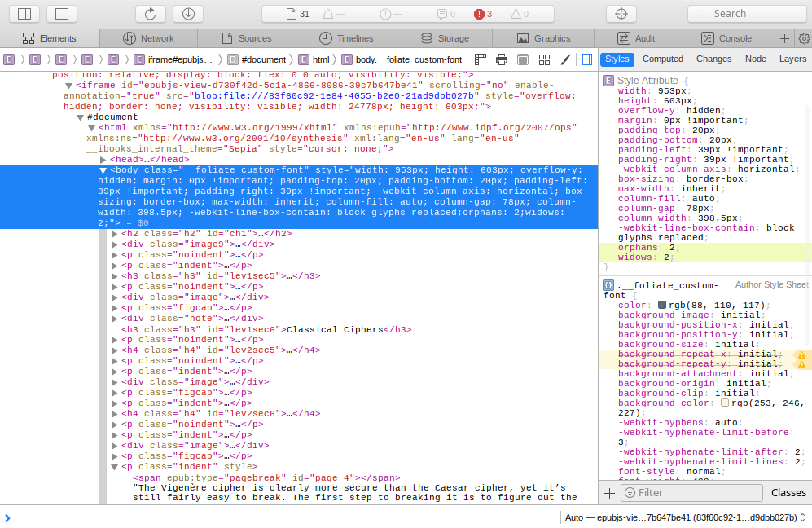The width and height of the screenshot is (812, 528).
Task: Collapse the iframe epubjs-view node
Action: [68, 86]
